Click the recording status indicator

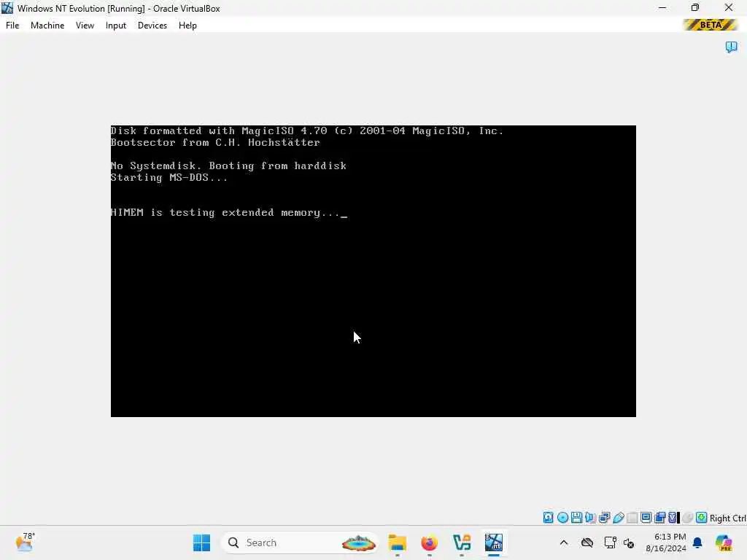pos(659,517)
